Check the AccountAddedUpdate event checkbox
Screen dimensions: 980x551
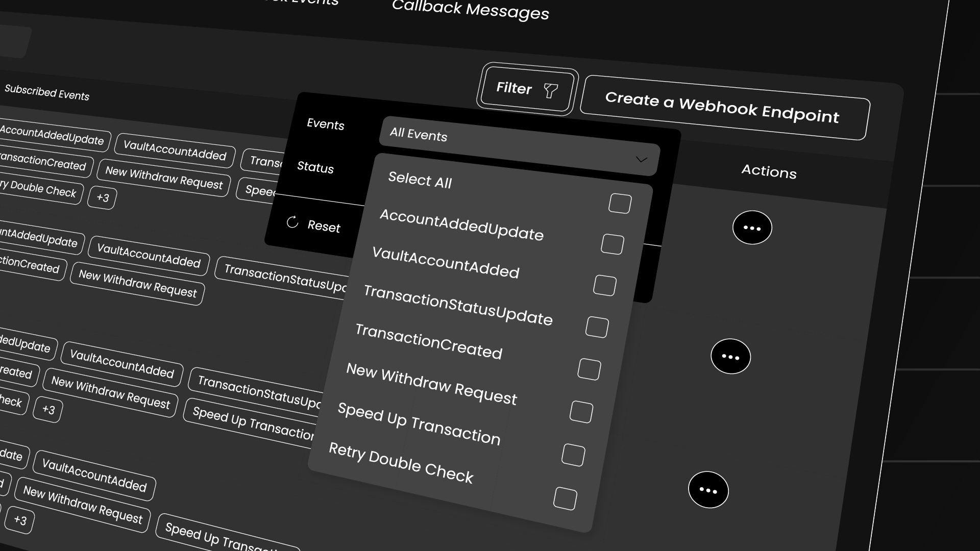click(x=612, y=244)
